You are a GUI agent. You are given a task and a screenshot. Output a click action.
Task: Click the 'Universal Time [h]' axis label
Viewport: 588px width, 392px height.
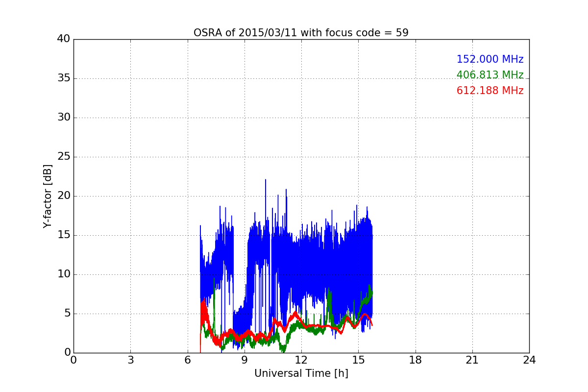(301, 373)
